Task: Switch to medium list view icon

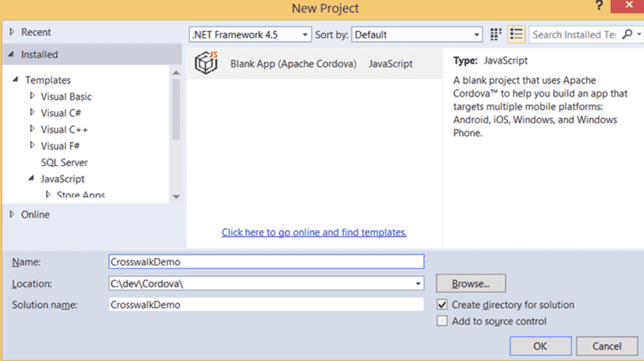Action: pyautogui.click(x=517, y=34)
